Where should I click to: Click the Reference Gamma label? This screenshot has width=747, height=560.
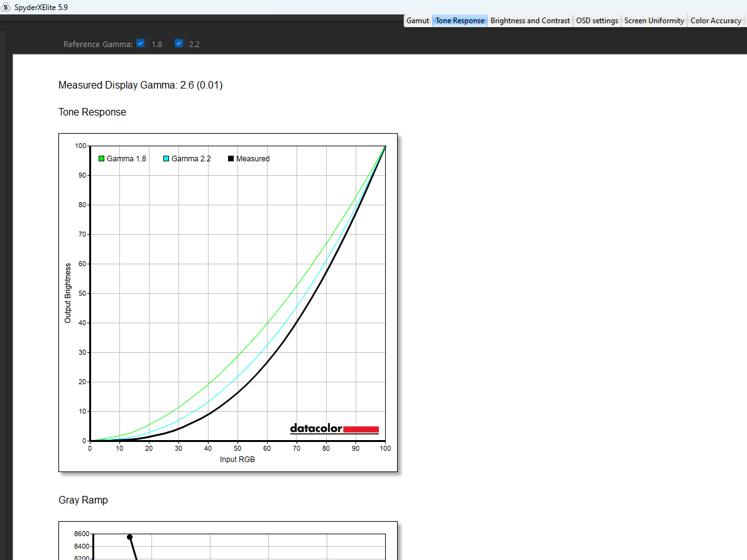(x=98, y=44)
